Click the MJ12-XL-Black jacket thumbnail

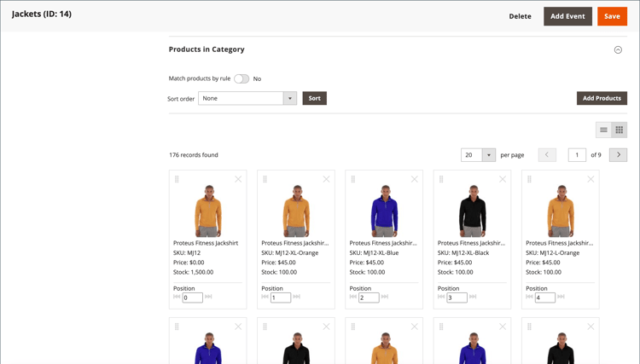coord(473,211)
